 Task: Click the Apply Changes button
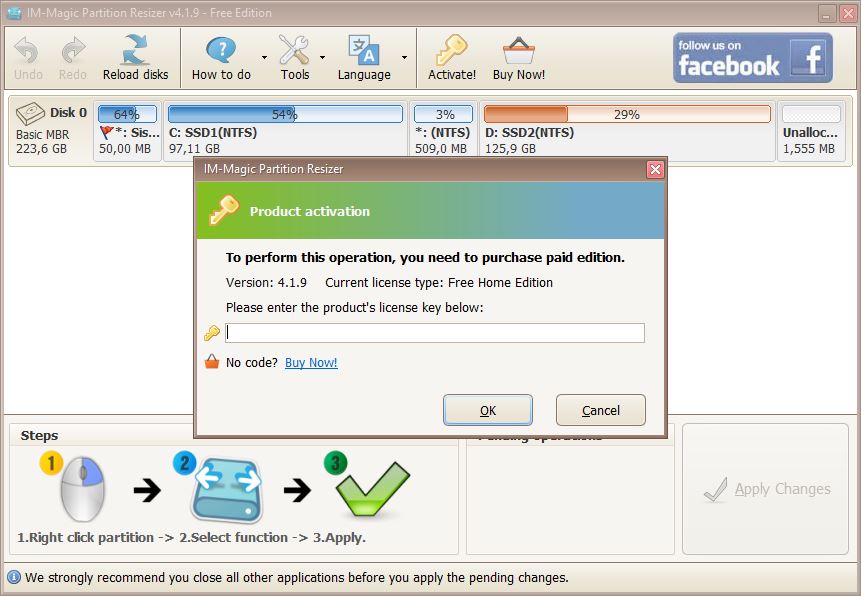765,489
